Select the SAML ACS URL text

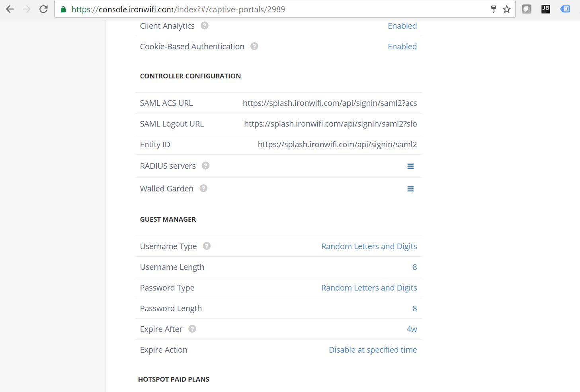click(x=330, y=103)
